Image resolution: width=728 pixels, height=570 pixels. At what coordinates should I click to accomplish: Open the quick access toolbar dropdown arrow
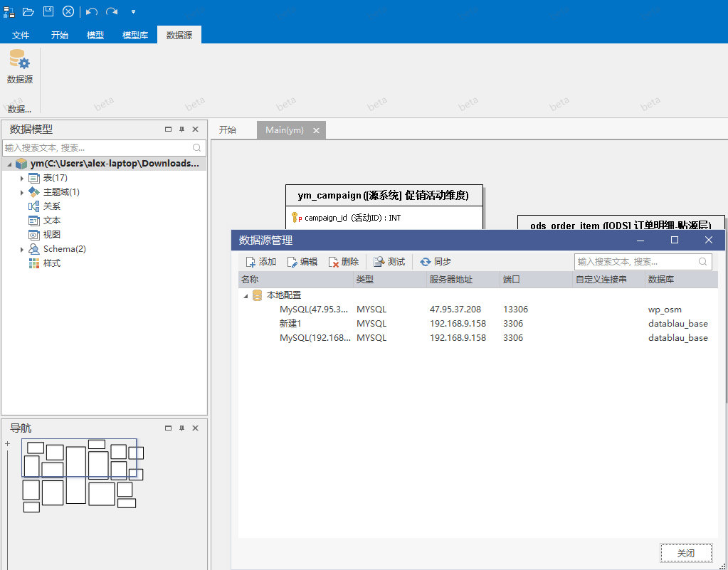point(133,11)
